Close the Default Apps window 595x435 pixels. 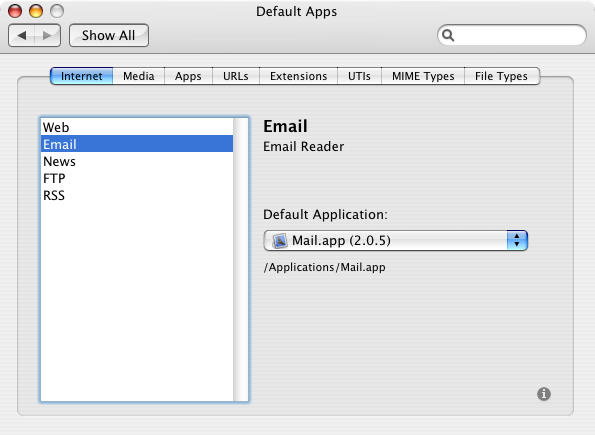pyautogui.click(x=15, y=11)
